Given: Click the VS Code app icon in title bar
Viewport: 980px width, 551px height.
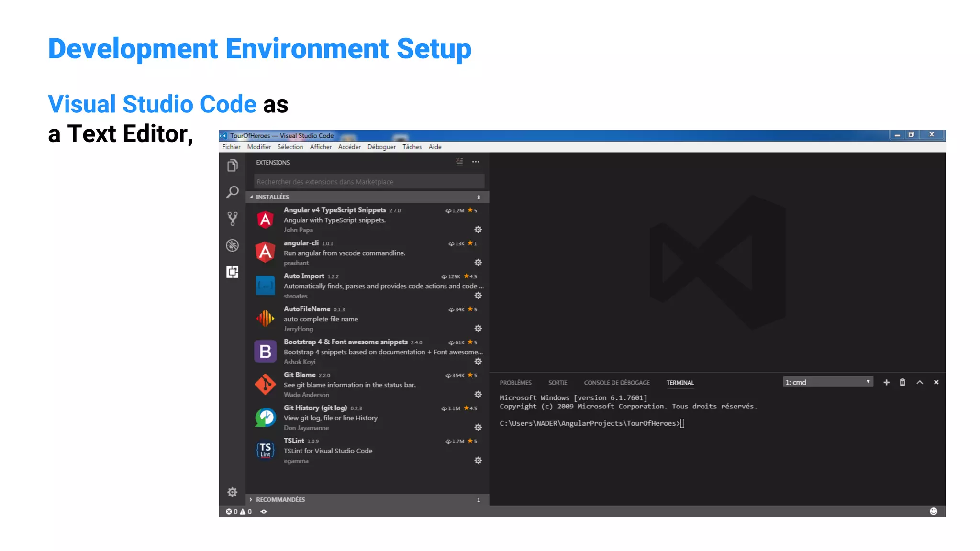Looking at the screenshot, I should (224, 136).
